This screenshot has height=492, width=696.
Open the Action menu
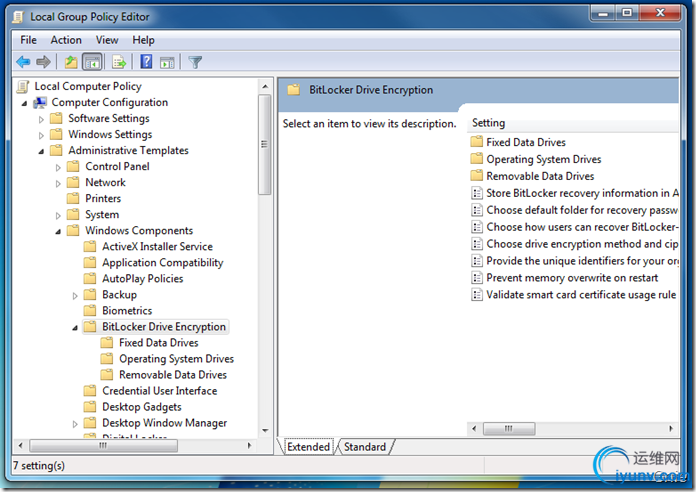66,40
